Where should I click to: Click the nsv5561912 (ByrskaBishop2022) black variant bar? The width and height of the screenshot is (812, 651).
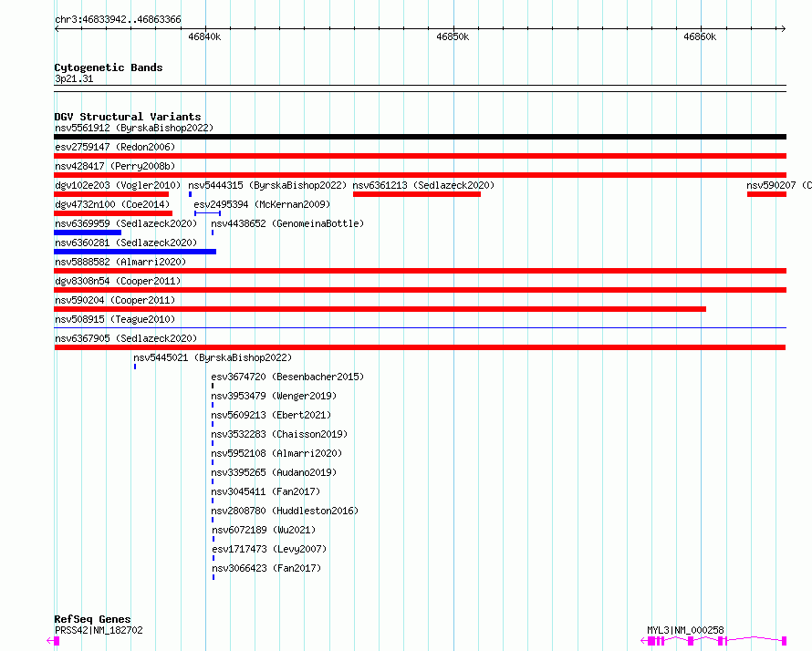tap(420, 137)
